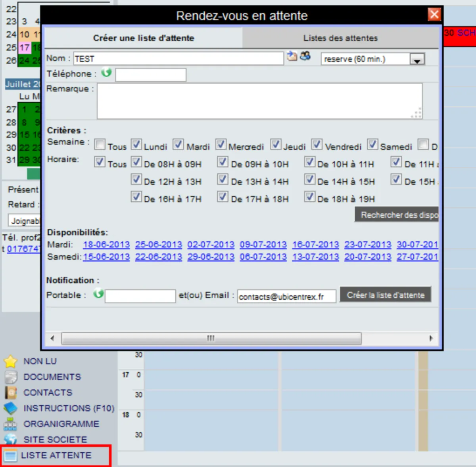Click into the Remarque text area
The image size is (476, 467).
[259, 101]
